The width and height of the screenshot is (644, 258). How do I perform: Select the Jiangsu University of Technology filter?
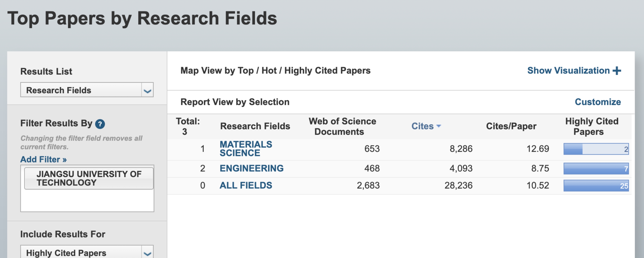coord(89,178)
